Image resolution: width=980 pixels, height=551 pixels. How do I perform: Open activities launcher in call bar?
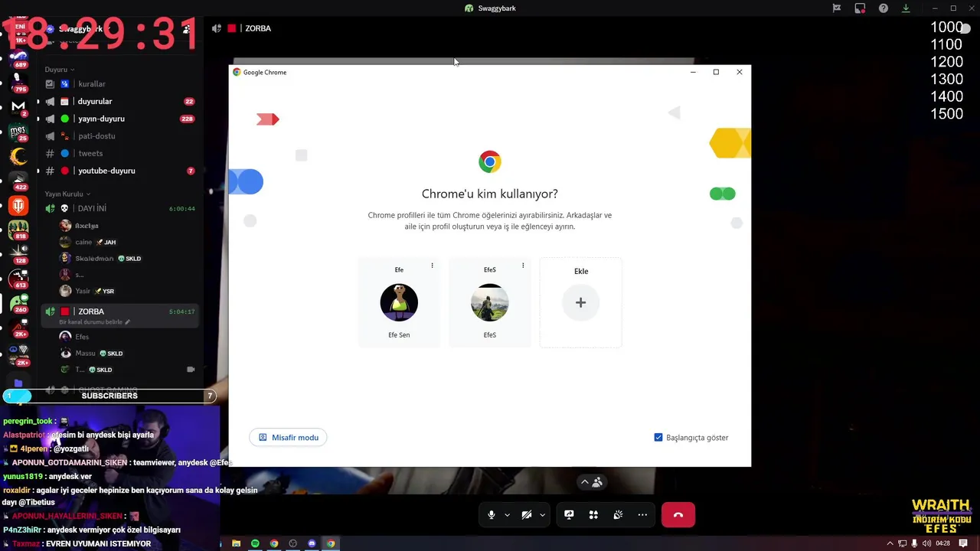pyautogui.click(x=593, y=515)
